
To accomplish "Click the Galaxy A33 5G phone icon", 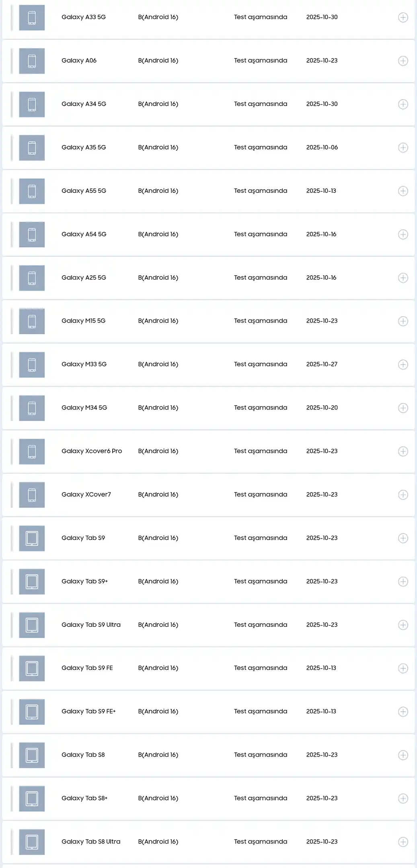I will [32, 18].
